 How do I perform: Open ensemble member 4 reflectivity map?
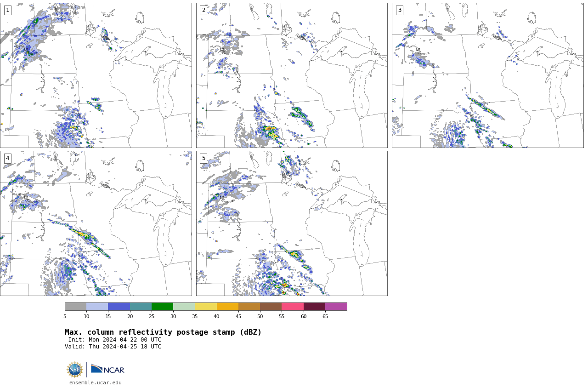96,223
